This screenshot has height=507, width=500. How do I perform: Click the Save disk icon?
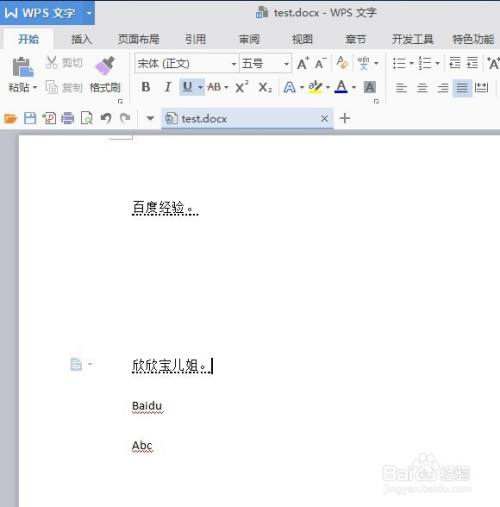[x=30, y=118]
